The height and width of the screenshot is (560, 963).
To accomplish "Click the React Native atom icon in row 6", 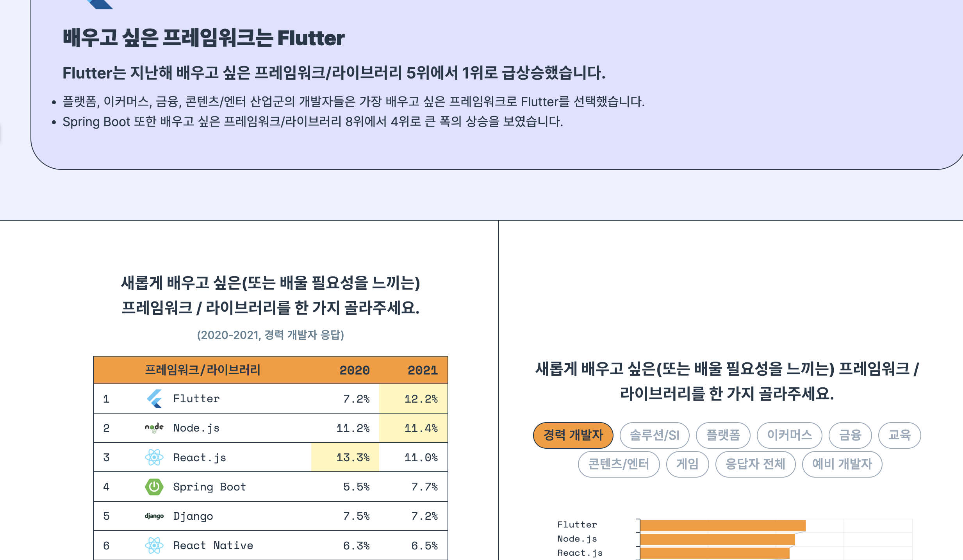I will (x=154, y=546).
